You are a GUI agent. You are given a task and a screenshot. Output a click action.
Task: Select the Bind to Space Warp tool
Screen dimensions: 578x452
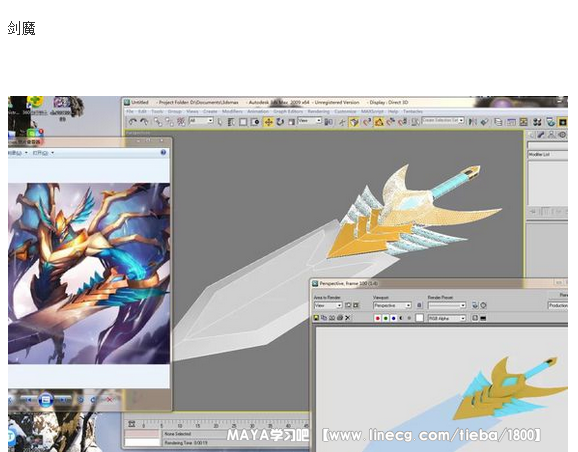(x=181, y=121)
